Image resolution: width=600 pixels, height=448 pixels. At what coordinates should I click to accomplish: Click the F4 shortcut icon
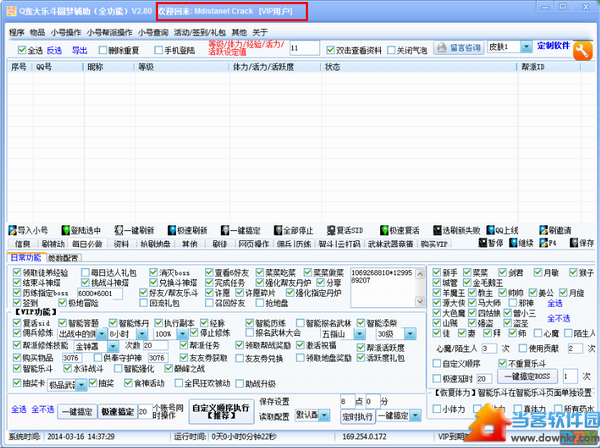543,243
